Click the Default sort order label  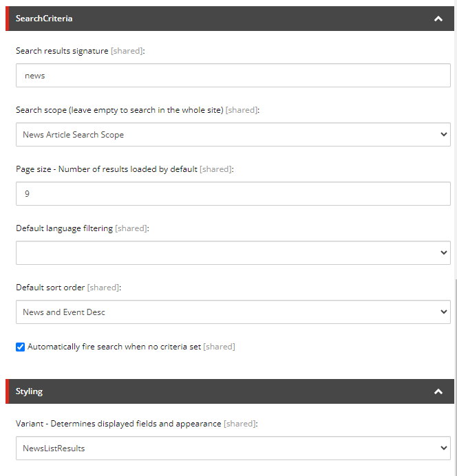click(x=50, y=288)
